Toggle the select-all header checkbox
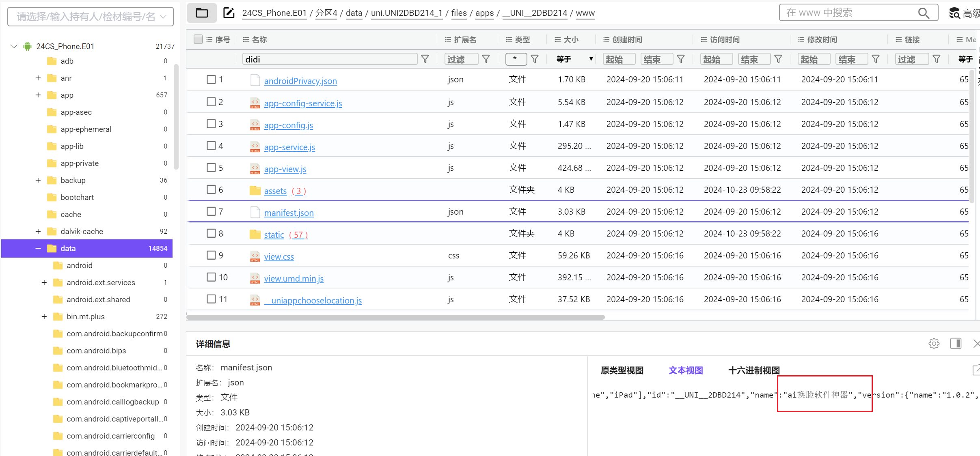The width and height of the screenshot is (980, 456). pyautogui.click(x=198, y=39)
